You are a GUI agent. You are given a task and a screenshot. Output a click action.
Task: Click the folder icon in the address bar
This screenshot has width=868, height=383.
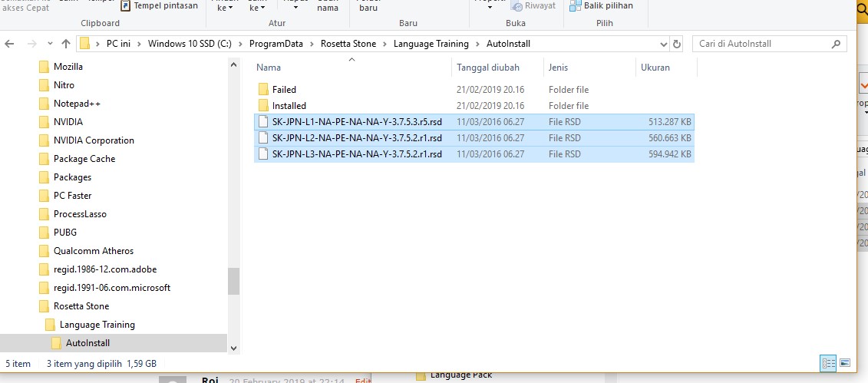84,44
